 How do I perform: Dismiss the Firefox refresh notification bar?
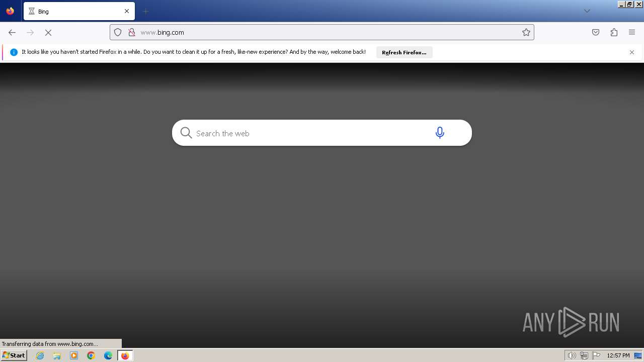pos(632,52)
